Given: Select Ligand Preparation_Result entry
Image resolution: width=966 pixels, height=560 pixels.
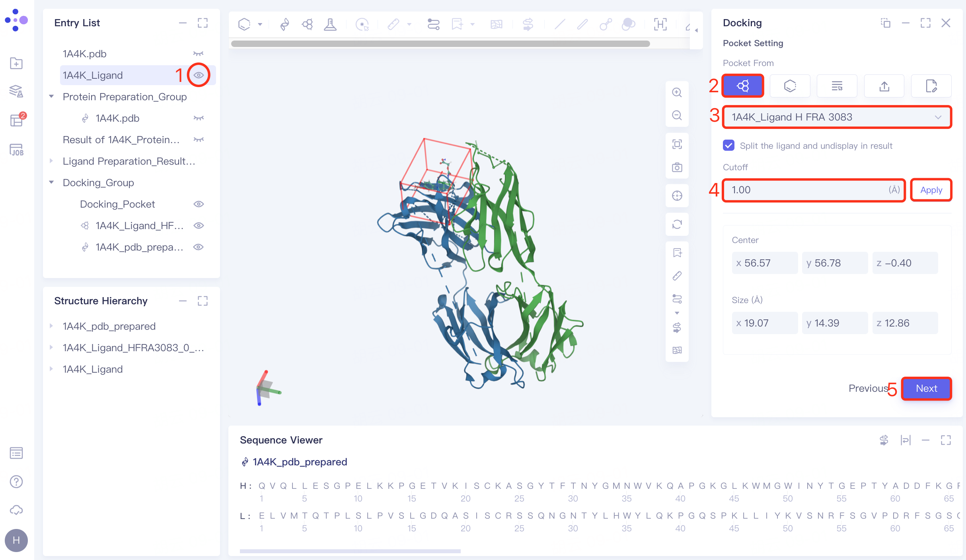Looking at the screenshot, I should pos(129,161).
